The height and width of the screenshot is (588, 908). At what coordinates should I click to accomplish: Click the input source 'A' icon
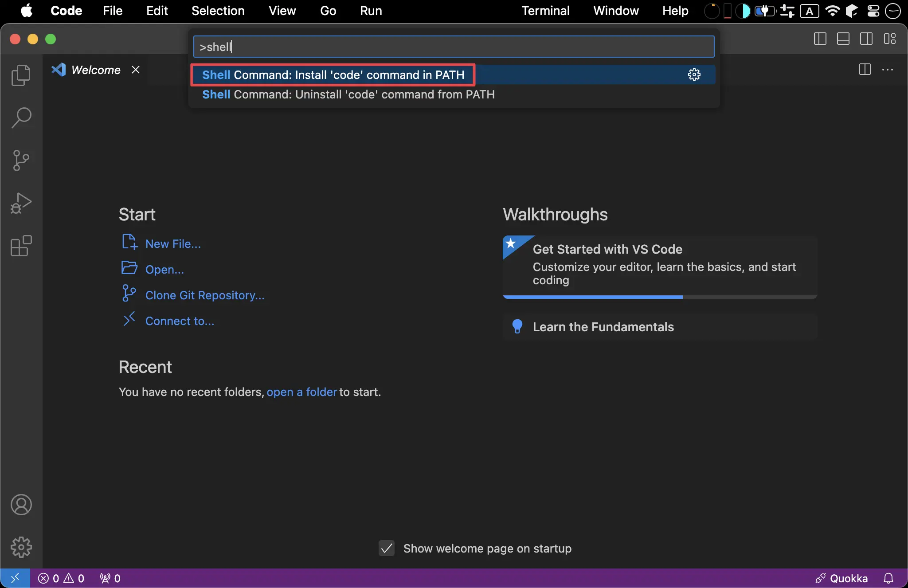coord(810,11)
